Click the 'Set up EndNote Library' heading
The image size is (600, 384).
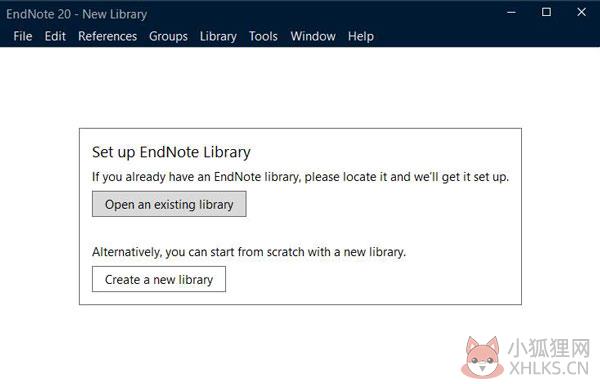click(x=171, y=152)
